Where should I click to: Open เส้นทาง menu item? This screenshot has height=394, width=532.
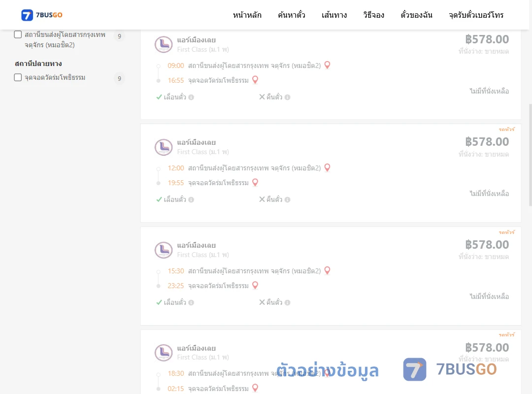pos(334,15)
